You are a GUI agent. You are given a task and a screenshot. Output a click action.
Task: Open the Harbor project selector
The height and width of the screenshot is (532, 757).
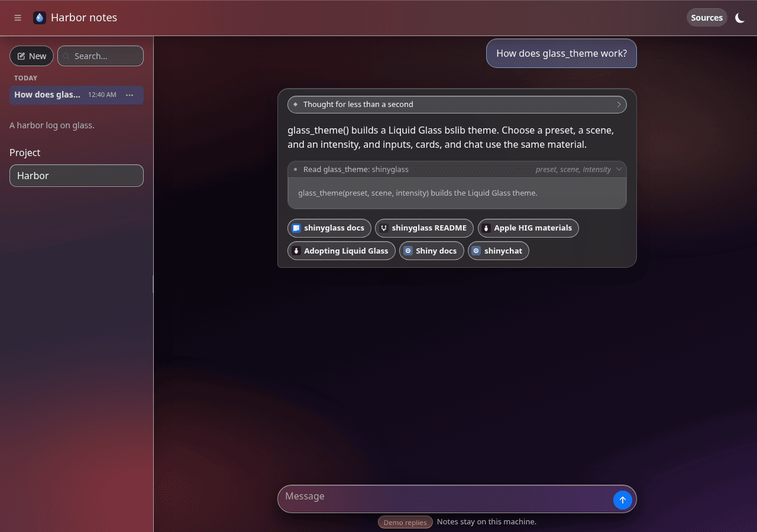click(x=76, y=176)
